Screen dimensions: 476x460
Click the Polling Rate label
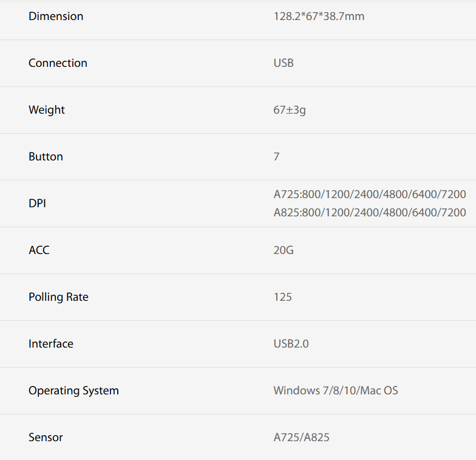pos(58,297)
